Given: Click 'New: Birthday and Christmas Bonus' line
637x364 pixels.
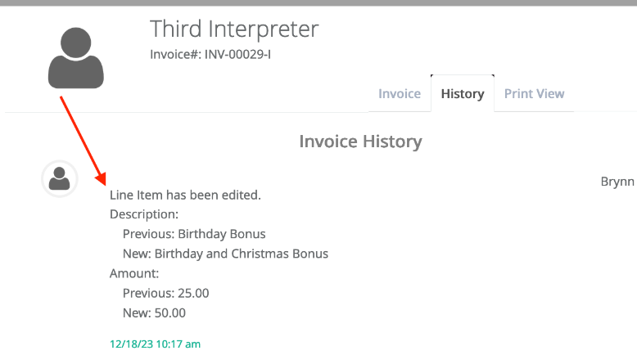Looking at the screenshot, I should pyautogui.click(x=225, y=254).
